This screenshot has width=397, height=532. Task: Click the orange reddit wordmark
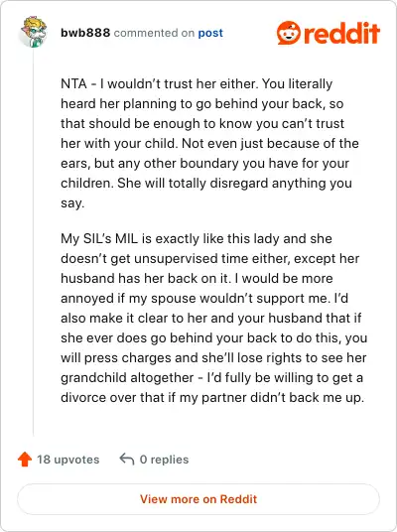(341, 33)
